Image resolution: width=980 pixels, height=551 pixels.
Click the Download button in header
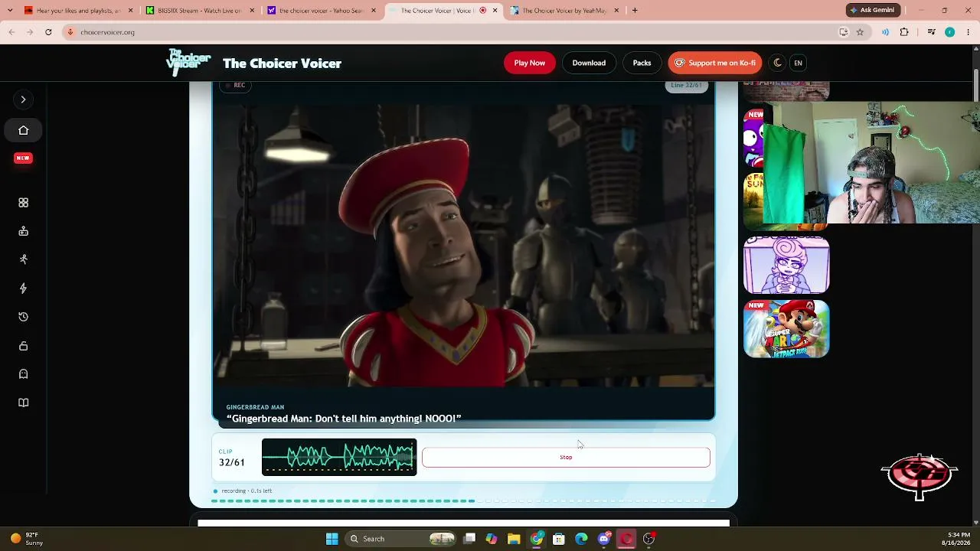point(589,63)
